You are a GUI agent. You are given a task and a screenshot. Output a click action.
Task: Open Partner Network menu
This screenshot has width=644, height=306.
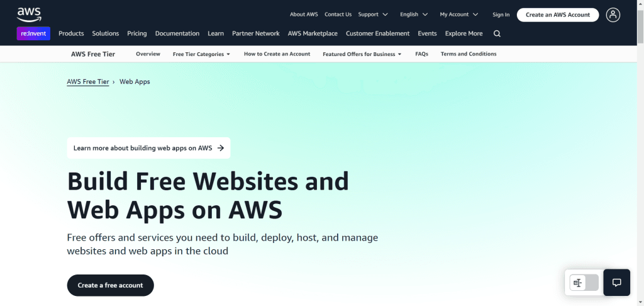pos(256,34)
